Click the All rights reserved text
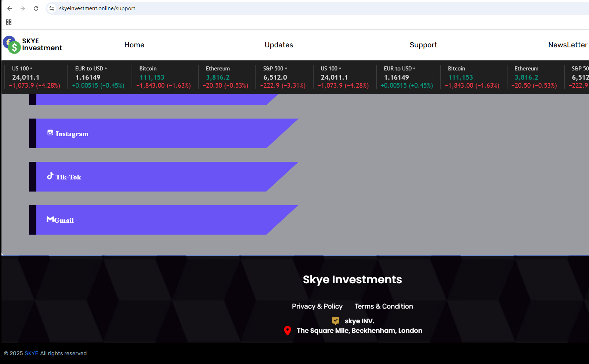Image resolution: width=589 pixels, height=364 pixels. (x=64, y=353)
